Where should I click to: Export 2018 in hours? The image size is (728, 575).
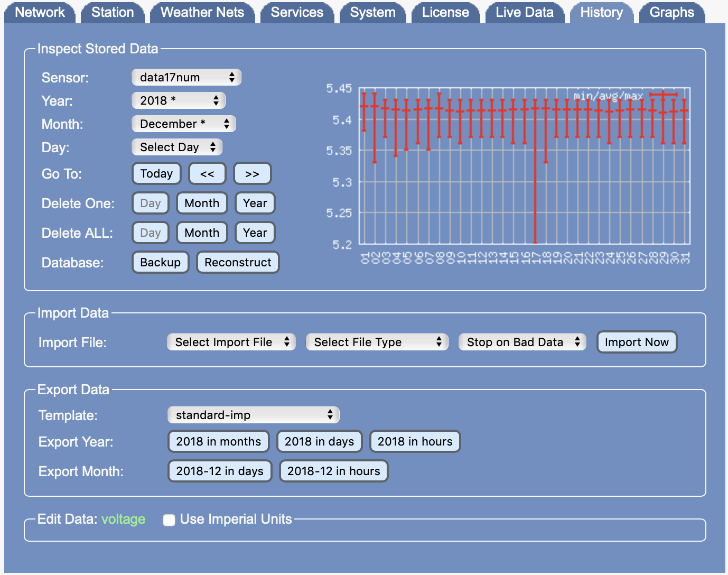(x=415, y=441)
